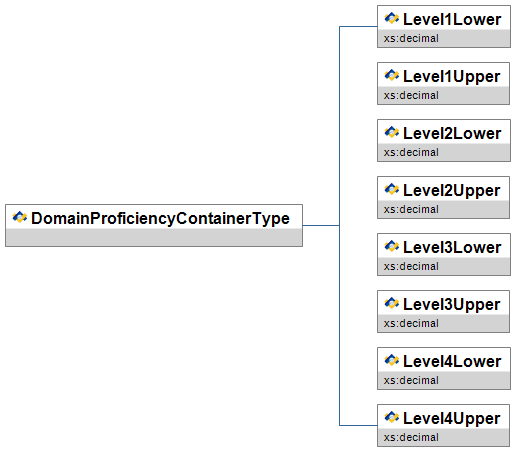
Task: Click the Level2Lower element icon
Action: pyautogui.click(x=391, y=132)
